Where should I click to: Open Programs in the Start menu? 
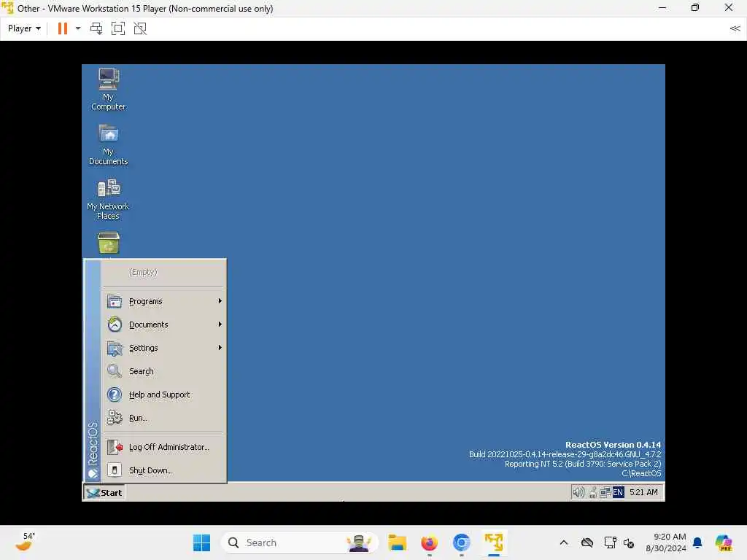(x=164, y=301)
